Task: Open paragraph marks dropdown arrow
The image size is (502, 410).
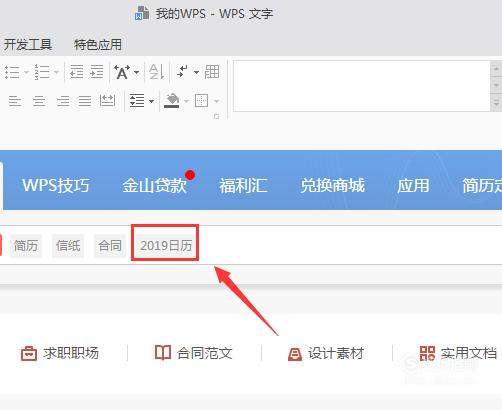Action: click(196, 72)
